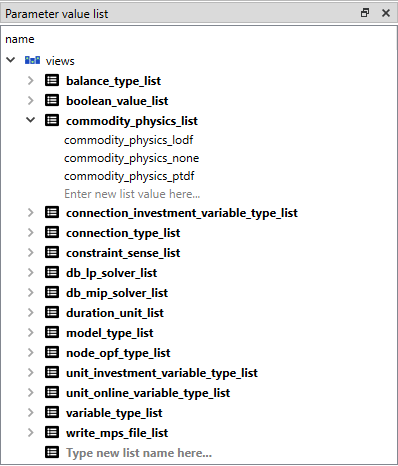Screen dimensions: 398x466
Task: Undock the Parameter value list panel
Action: pyautogui.click(x=365, y=13)
